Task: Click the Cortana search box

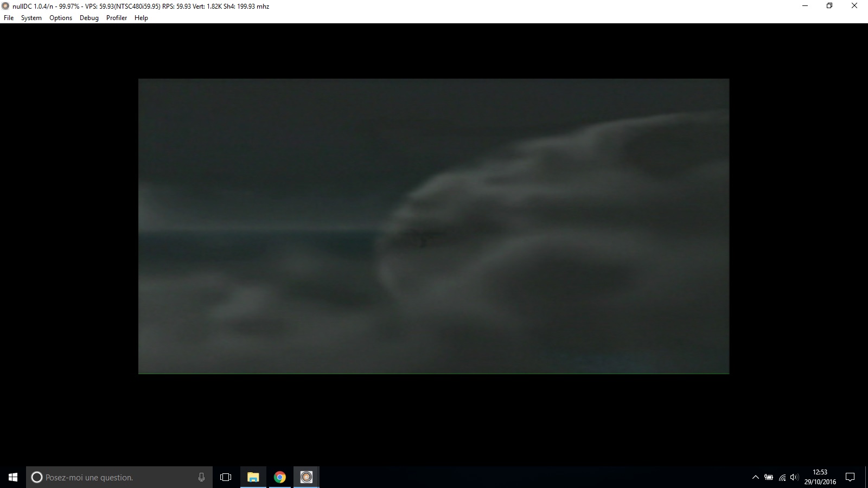Action: [x=119, y=477]
